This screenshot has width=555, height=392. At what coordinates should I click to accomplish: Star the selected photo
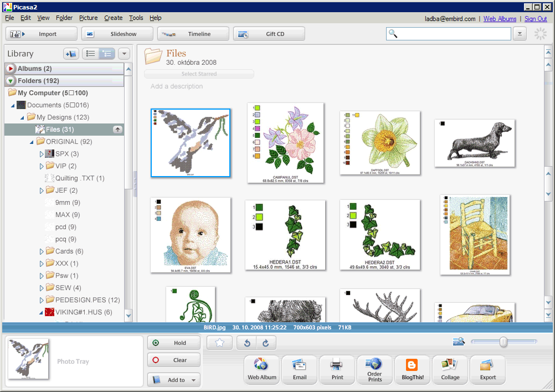pos(220,343)
